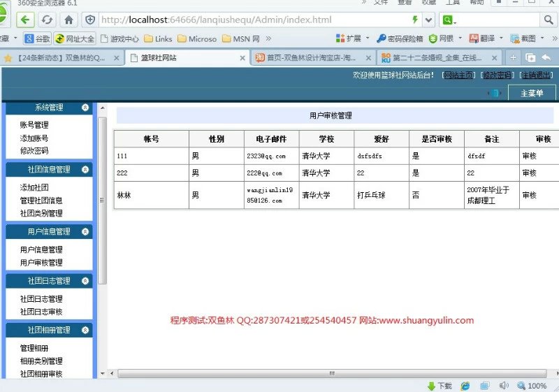Open the 谷歌 bookmark
This screenshot has height=392, width=559.
38,38
